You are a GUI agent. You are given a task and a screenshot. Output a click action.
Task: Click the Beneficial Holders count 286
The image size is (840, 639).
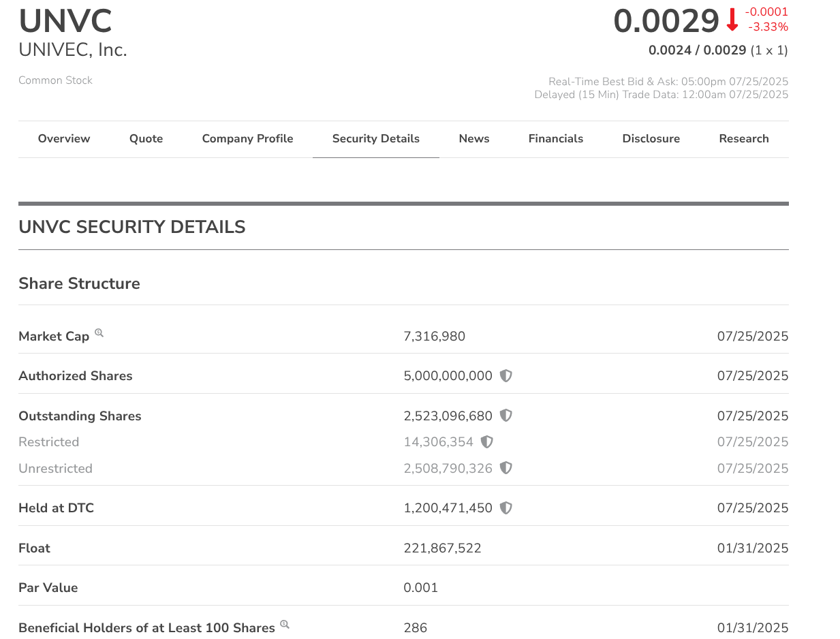tap(416, 628)
